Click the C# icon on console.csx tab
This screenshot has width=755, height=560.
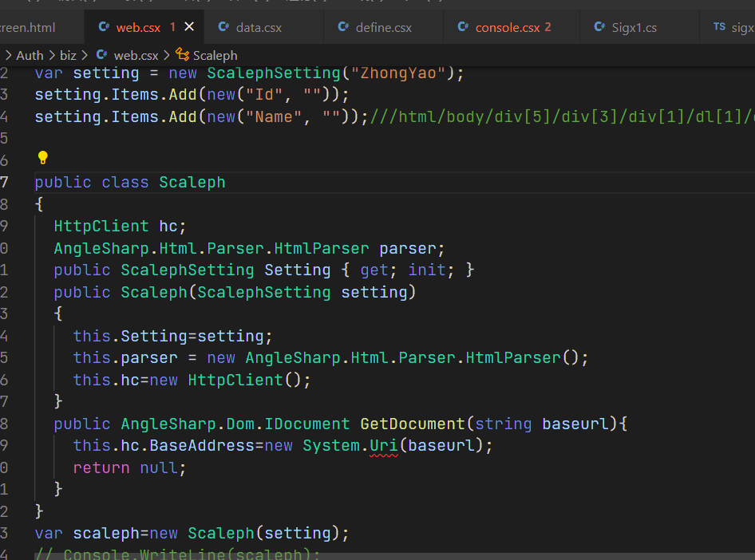[463, 27]
